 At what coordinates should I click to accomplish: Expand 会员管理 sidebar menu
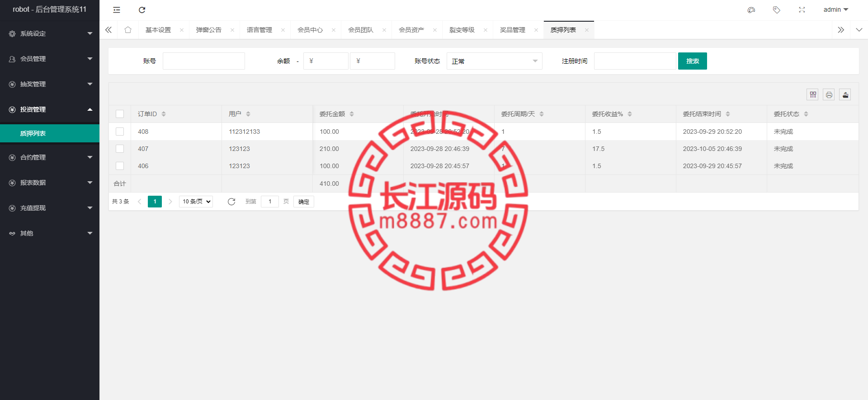50,59
